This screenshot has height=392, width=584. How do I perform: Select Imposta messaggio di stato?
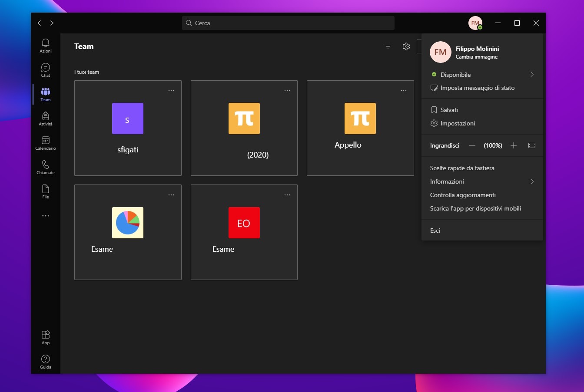pyautogui.click(x=482, y=88)
